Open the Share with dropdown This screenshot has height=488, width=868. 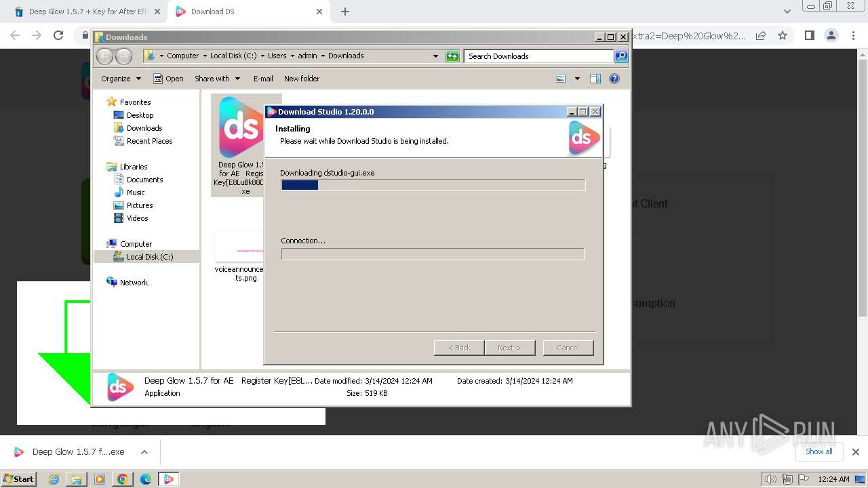tap(217, 79)
